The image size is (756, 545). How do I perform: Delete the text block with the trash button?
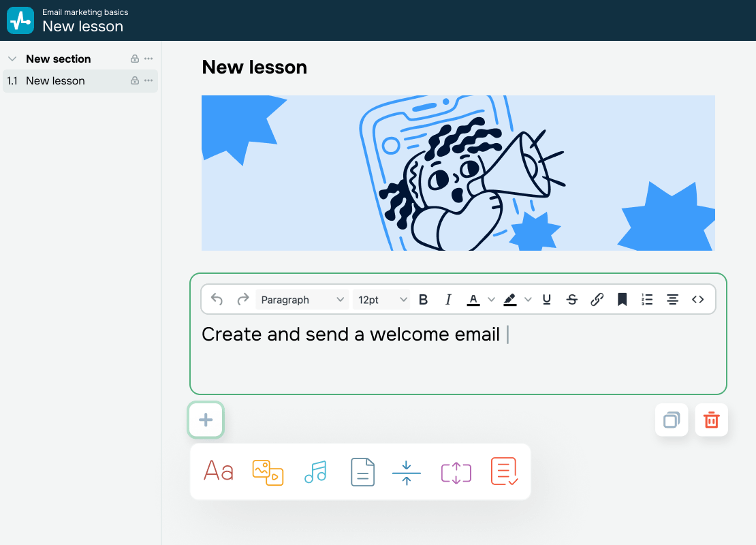pos(711,420)
